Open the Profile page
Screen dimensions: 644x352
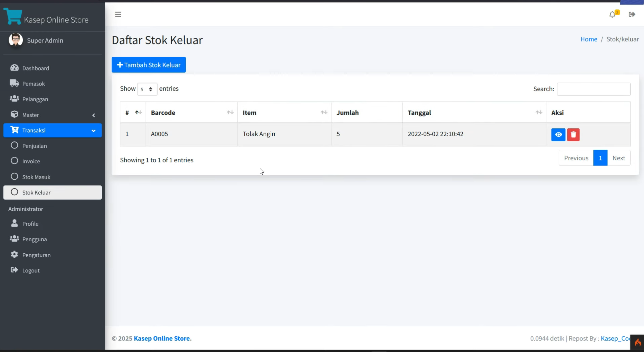(x=52, y=224)
